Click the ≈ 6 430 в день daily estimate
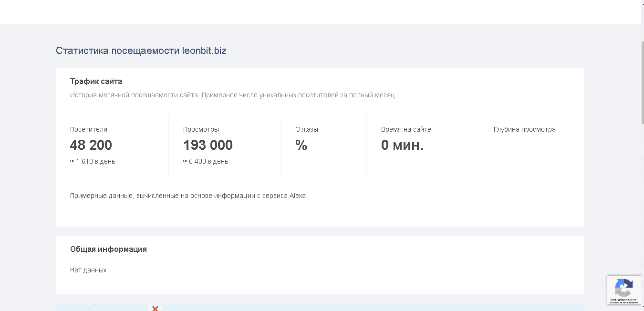The height and width of the screenshot is (311, 644). pyautogui.click(x=206, y=161)
